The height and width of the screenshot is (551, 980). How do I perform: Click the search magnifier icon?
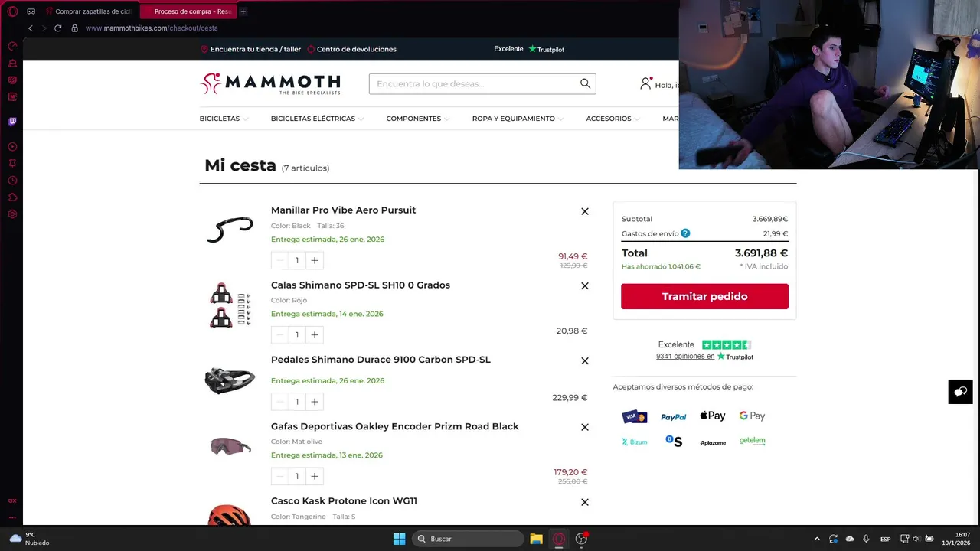click(585, 83)
